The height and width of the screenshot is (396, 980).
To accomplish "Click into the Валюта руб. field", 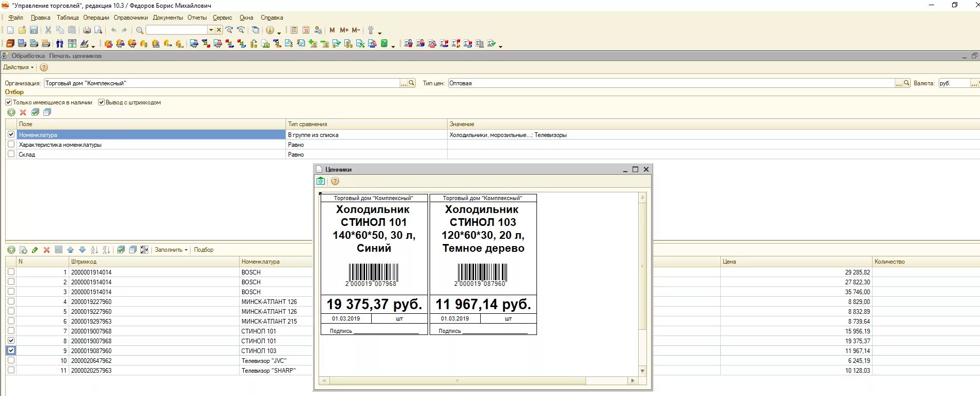I will click(x=953, y=83).
